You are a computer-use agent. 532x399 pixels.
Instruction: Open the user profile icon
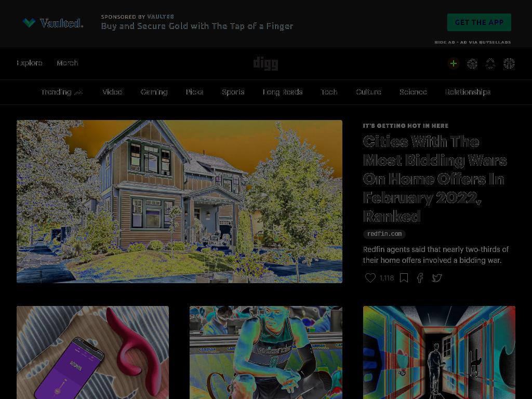point(509,63)
